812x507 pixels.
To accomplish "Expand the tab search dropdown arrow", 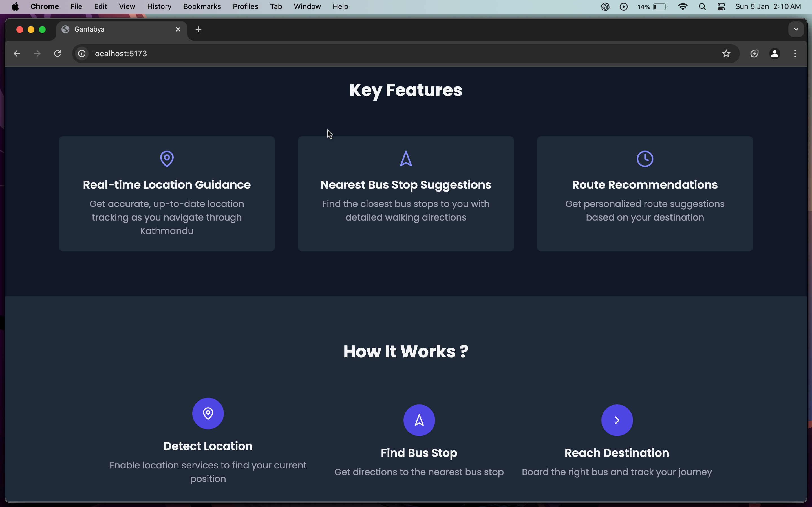I will click(796, 29).
